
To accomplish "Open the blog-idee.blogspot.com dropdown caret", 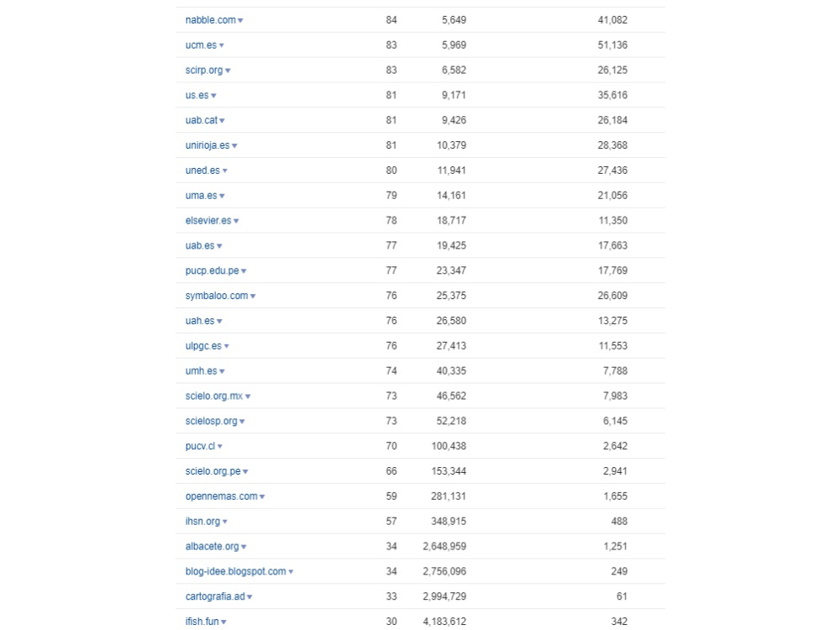I will coord(291,572).
